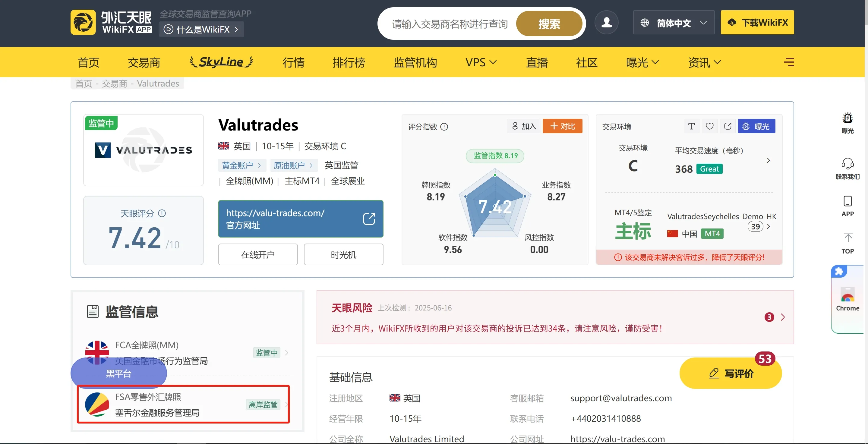Click the complaint warning banner 该交易商未解决客诉过多
Image resolution: width=868 pixels, height=444 pixels.
689,257
